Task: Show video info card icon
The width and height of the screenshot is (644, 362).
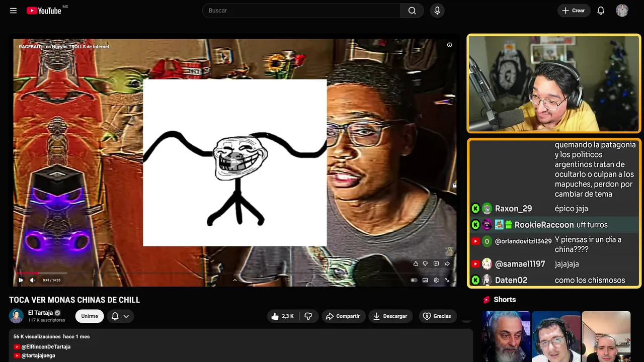Action: [x=449, y=45]
